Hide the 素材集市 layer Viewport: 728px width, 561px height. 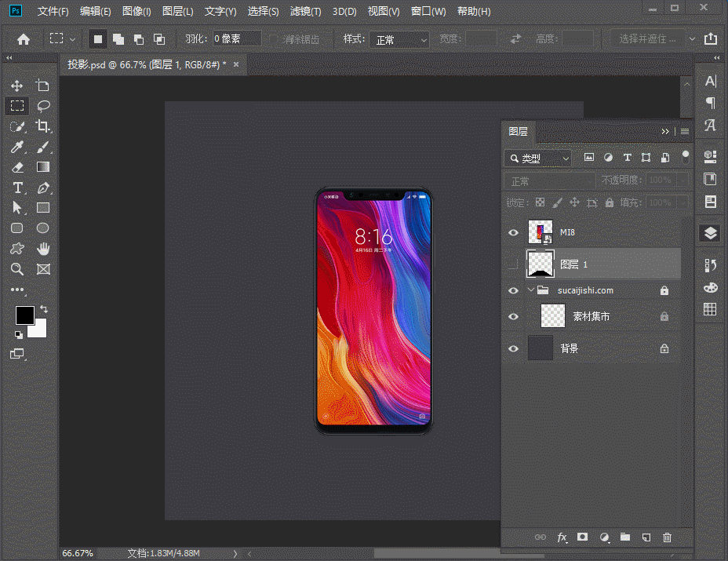tap(513, 316)
